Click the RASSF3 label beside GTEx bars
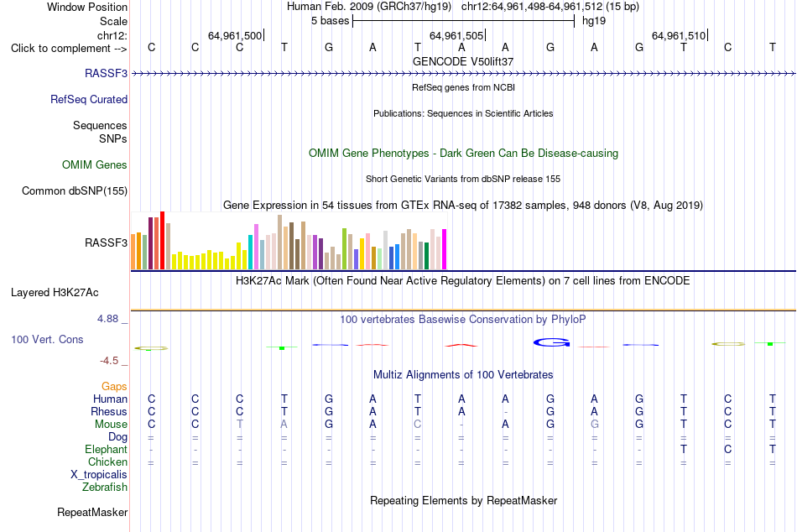797x532 pixels. pos(107,243)
